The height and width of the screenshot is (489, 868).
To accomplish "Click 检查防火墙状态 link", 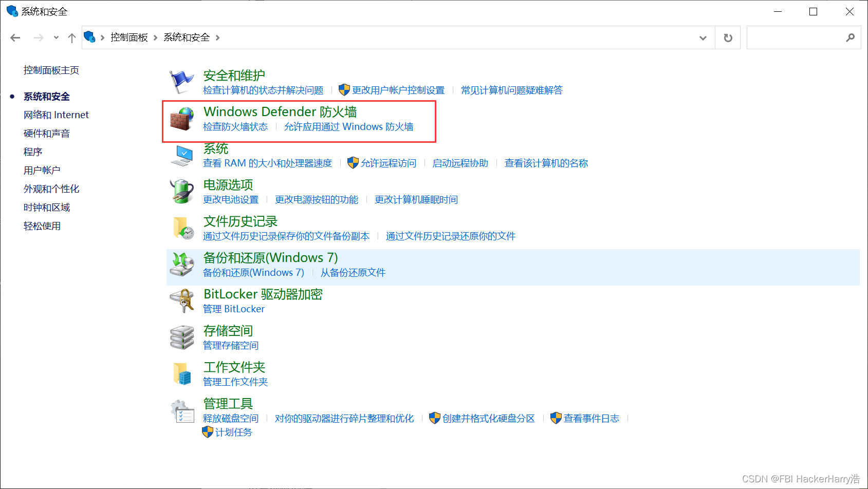I will point(235,127).
